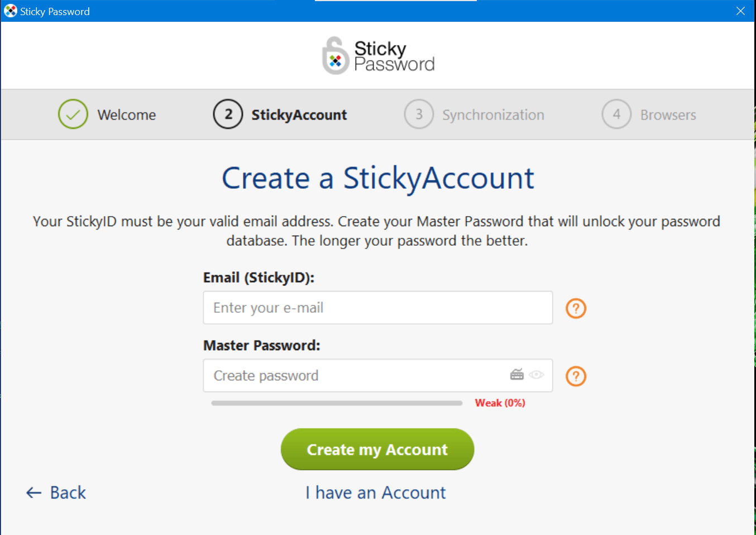This screenshot has width=756, height=535.
Task: Open the Master Password help icon
Action: click(x=576, y=376)
